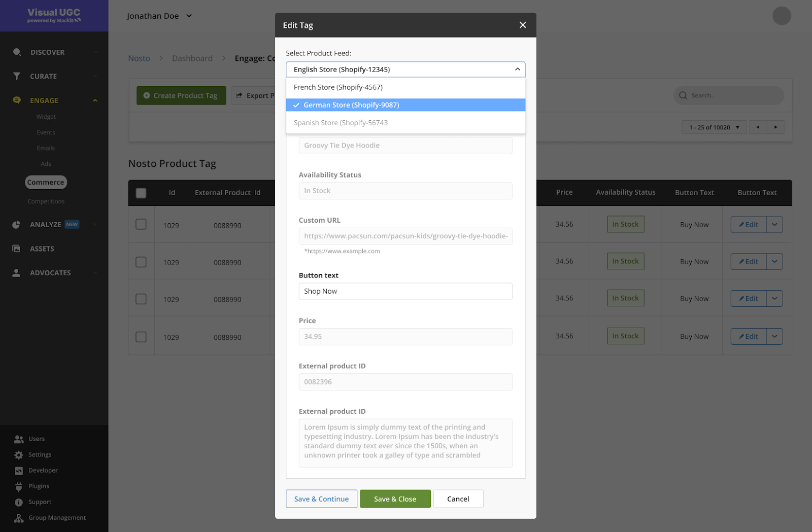Viewport: 812px width, 532px height.
Task: Click the Nosto breadcrumb link
Action: 139,58
